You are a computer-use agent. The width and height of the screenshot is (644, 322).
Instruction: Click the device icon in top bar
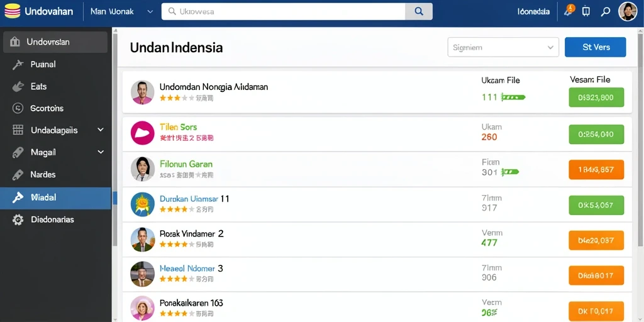click(586, 11)
